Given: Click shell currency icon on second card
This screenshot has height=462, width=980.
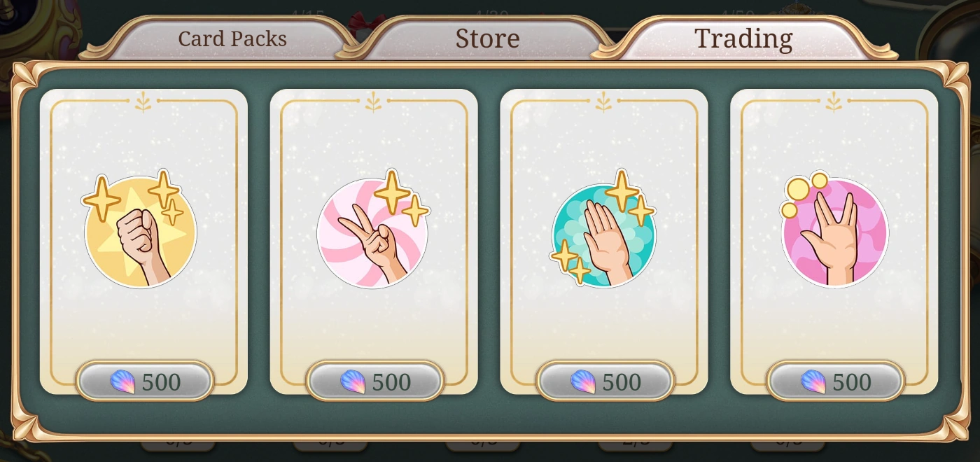Looking at the screenshot, I should point(353,382).
